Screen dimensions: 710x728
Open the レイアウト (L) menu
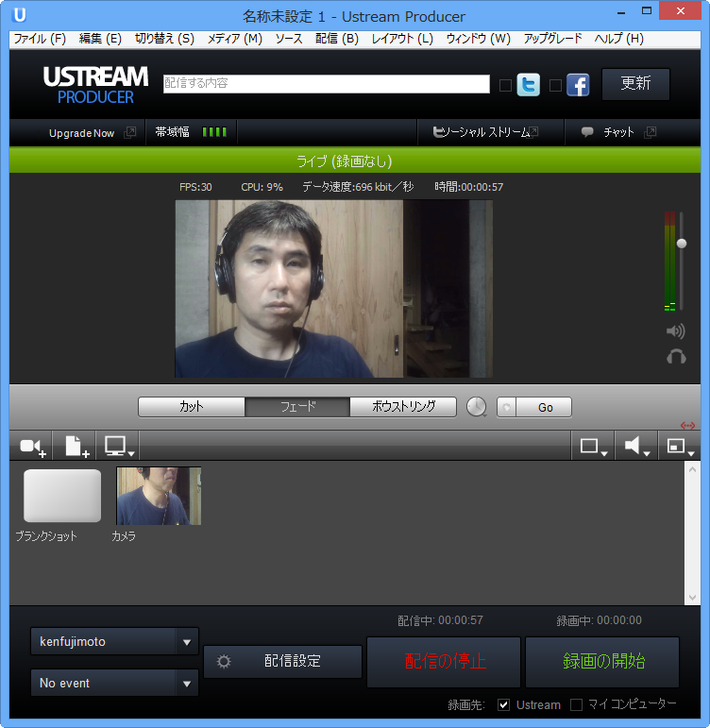(402, 39)
